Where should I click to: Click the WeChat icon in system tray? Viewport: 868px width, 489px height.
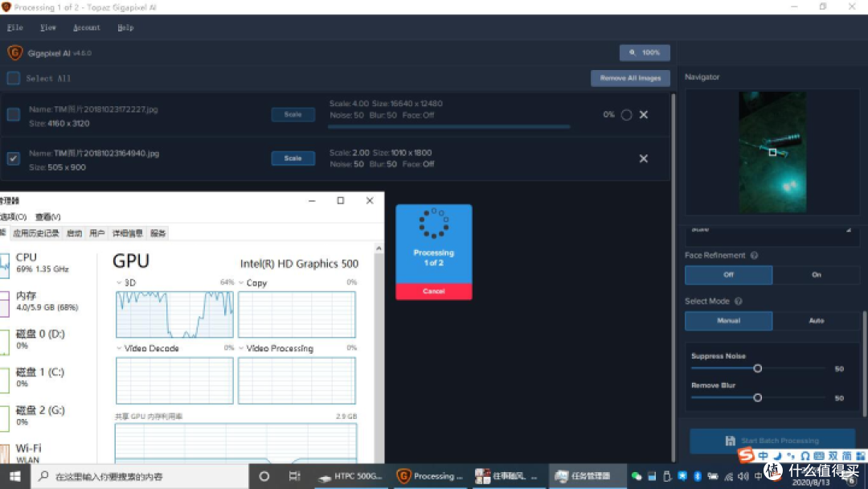coord(636,476)
